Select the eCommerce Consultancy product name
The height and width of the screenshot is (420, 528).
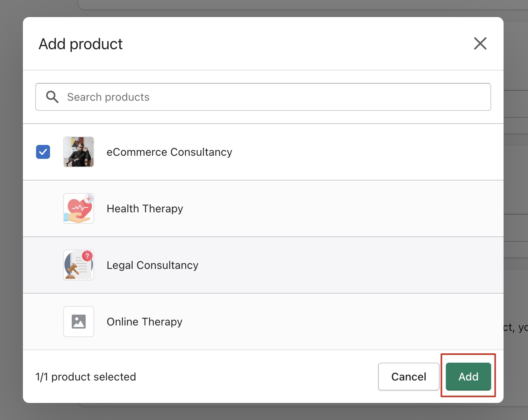click(169, 152)
